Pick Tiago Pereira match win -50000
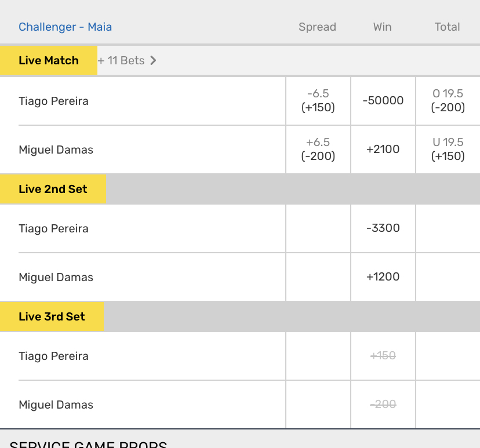Image resolution: width=480 pixels, height=448 pixels. click(383, 100)
